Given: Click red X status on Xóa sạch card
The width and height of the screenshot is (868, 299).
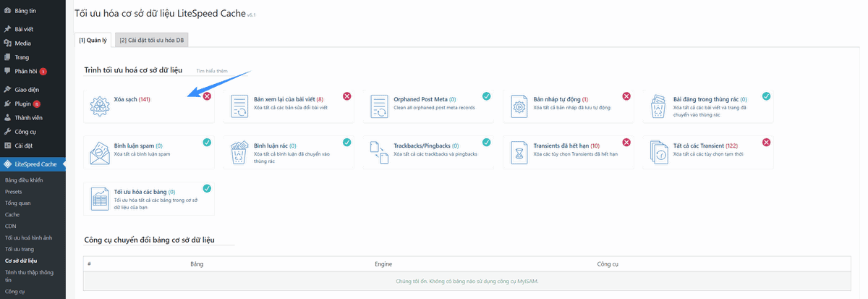Looking at the screenshot, I should [207, 96].
